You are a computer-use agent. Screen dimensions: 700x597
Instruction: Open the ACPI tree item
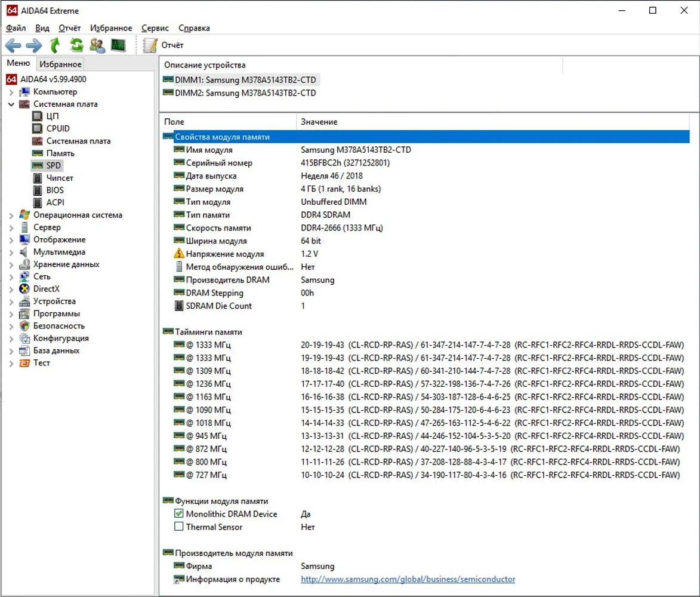(55, 202)
